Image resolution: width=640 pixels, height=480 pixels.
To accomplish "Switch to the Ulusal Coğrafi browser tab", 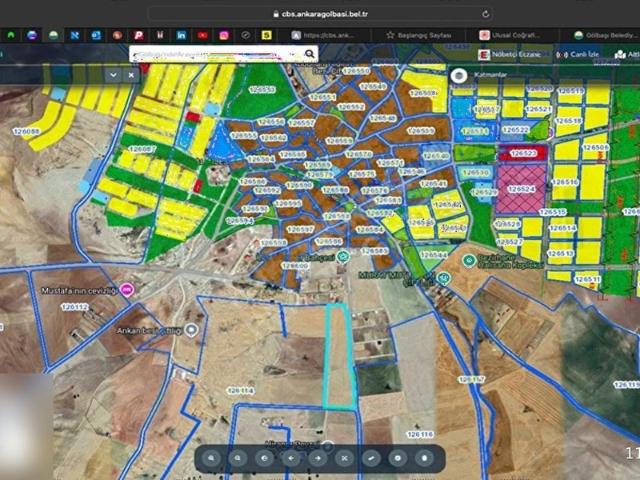I will tap(518, 35).
